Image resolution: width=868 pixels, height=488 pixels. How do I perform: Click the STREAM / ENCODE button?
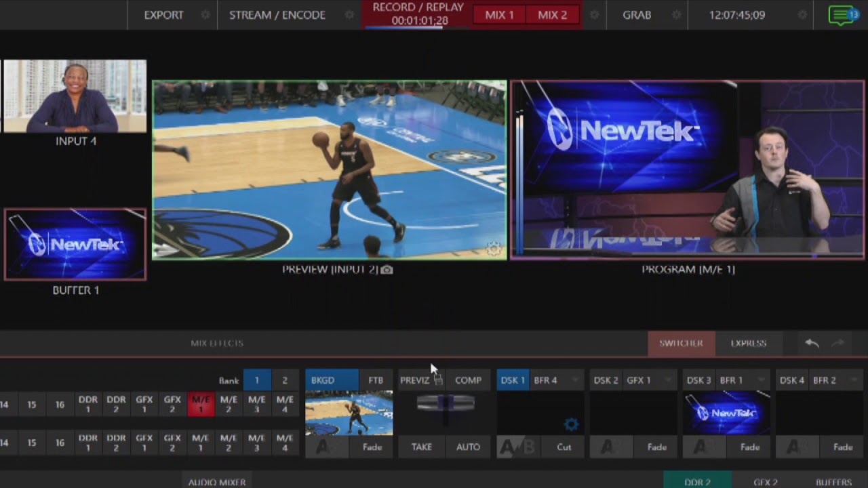[277, 15]
